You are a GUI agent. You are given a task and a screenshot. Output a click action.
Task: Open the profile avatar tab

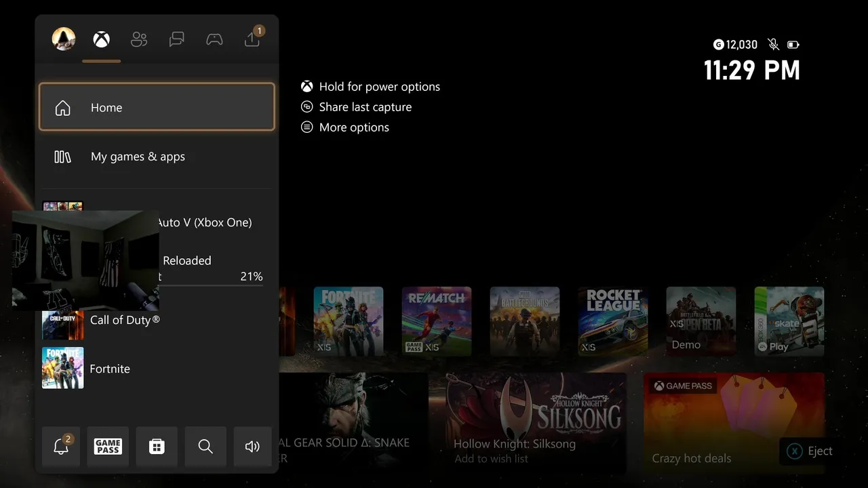point(64,39)
